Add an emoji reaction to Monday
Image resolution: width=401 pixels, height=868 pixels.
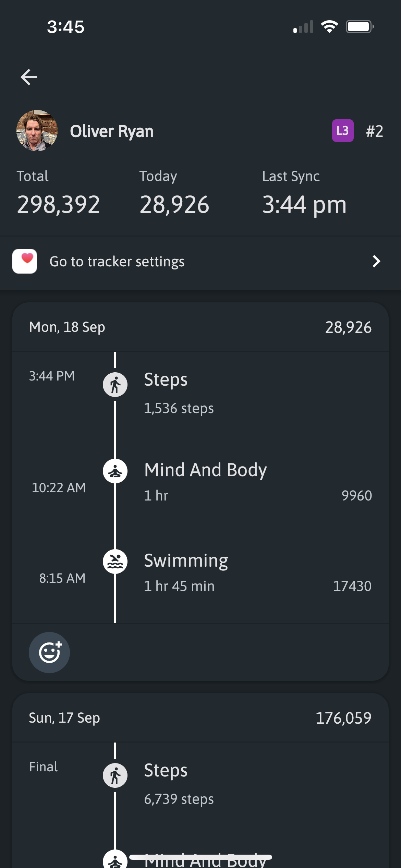pyautogui.click(x=49, y=652)
